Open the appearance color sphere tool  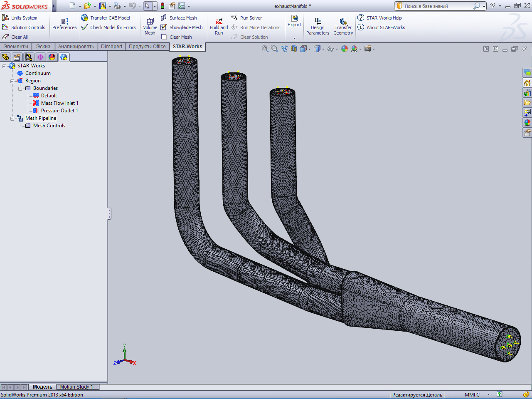[x=344, y=49]
